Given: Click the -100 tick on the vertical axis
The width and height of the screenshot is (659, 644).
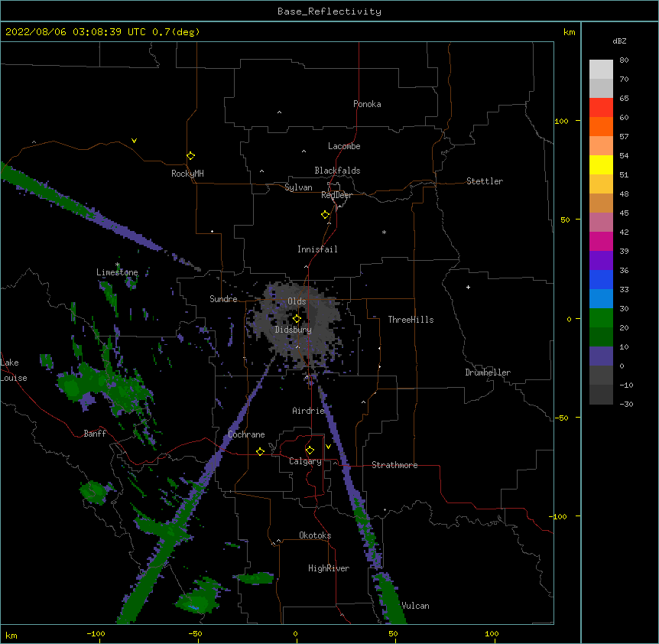Looking at the screenshot, I should tap(558, 516).
